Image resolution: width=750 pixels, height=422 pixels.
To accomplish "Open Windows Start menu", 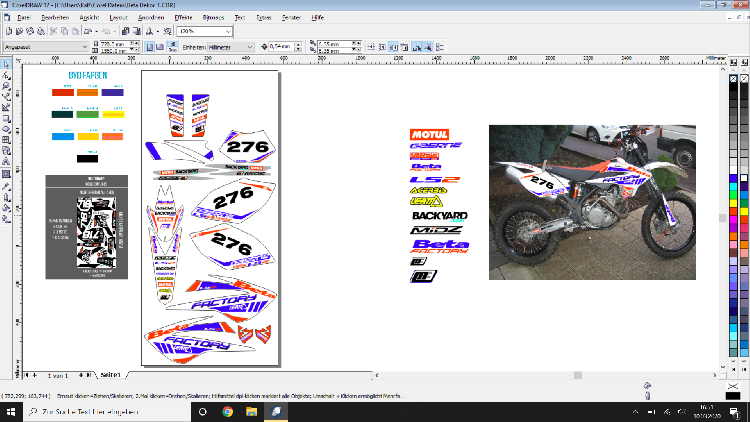I will [9, 411].
